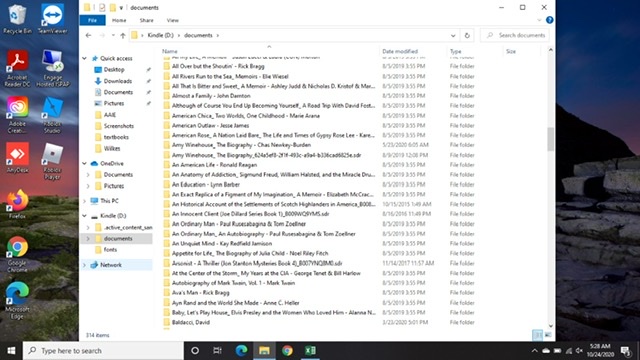Select 'Ava's Man - Rick Bragg' folder
Viewport: 640px width, 360px height.
[200, 293]
